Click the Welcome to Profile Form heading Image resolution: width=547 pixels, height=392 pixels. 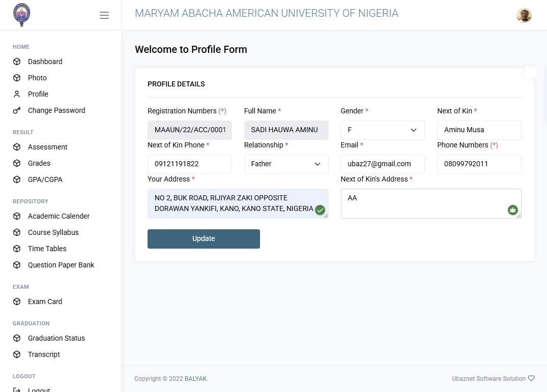pos(191,49)
